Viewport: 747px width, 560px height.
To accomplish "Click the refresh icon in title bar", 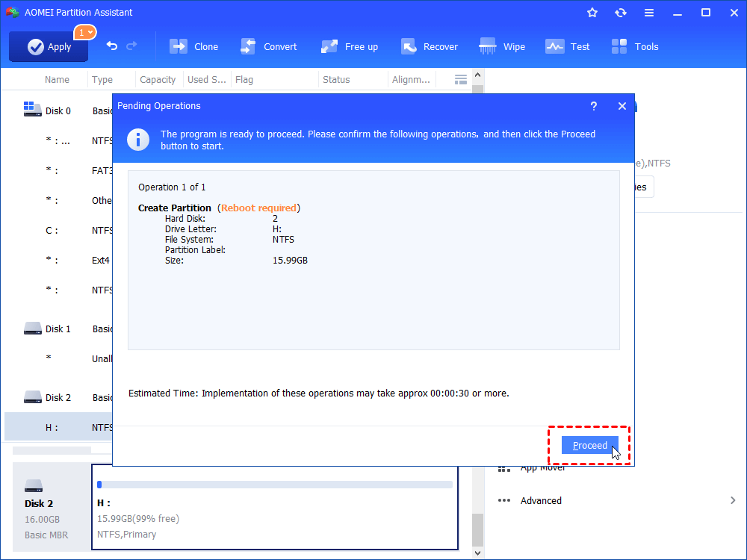I will tap(620, 13).
